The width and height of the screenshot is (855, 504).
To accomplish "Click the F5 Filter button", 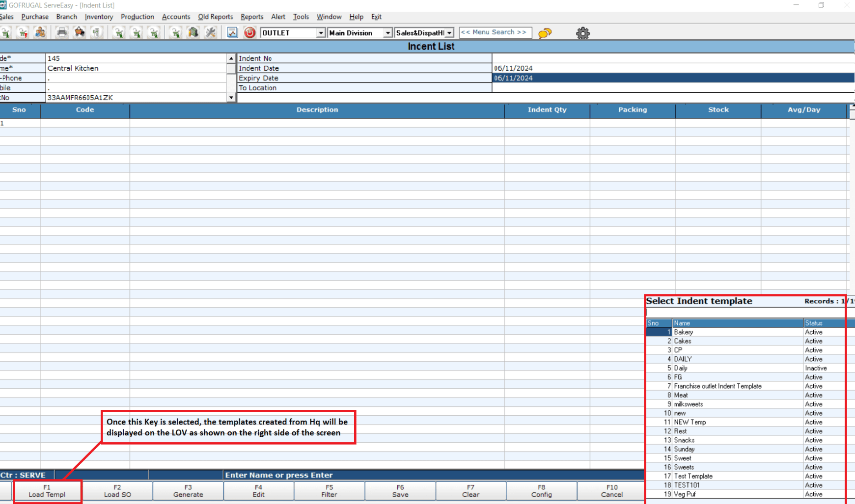I will (x=330, y=491).
